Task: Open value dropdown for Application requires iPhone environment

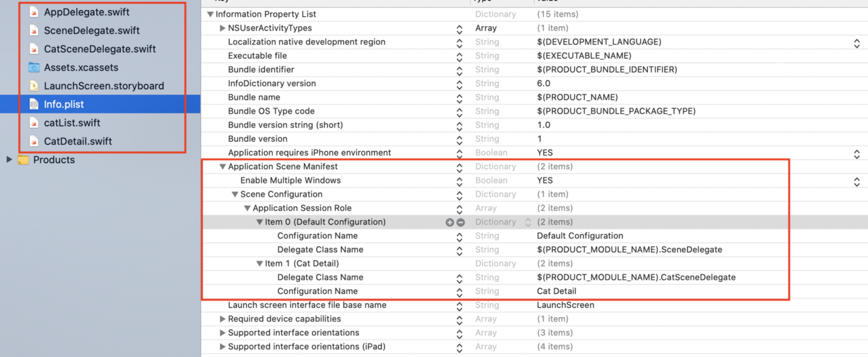Action: tap(857, 154)
